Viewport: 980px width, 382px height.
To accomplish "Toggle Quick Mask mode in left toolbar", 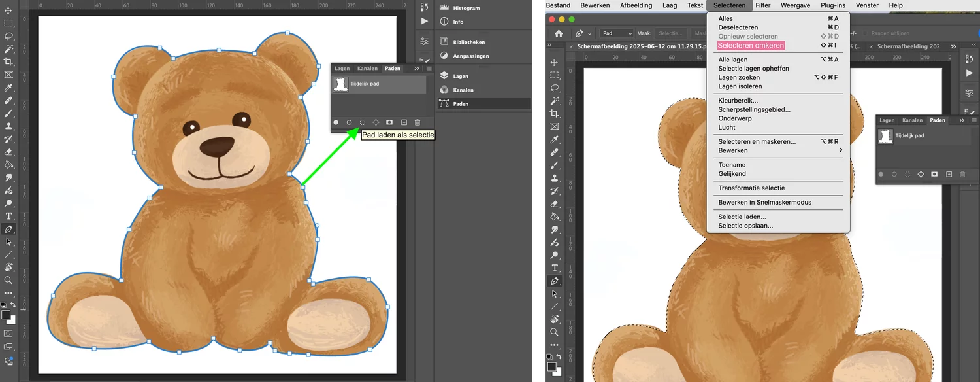I will (8, 334).
